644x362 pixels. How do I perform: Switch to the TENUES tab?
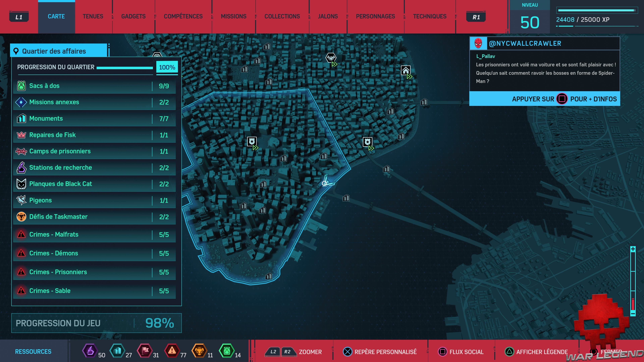coord(93,16)
